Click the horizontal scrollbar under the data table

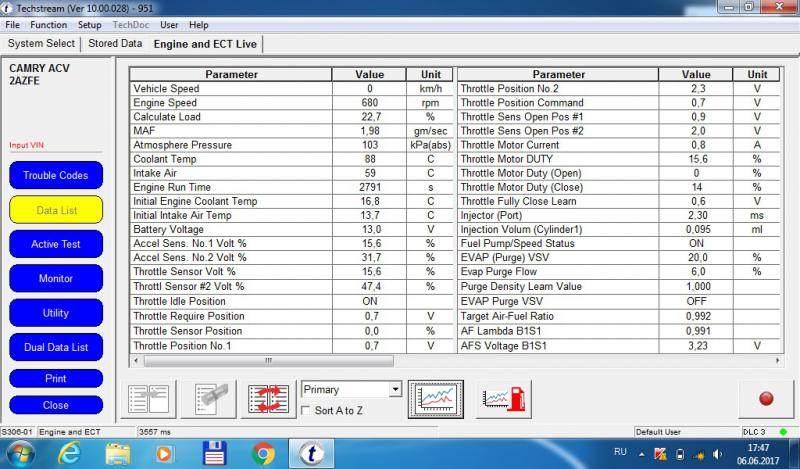[x=290, y=360]
